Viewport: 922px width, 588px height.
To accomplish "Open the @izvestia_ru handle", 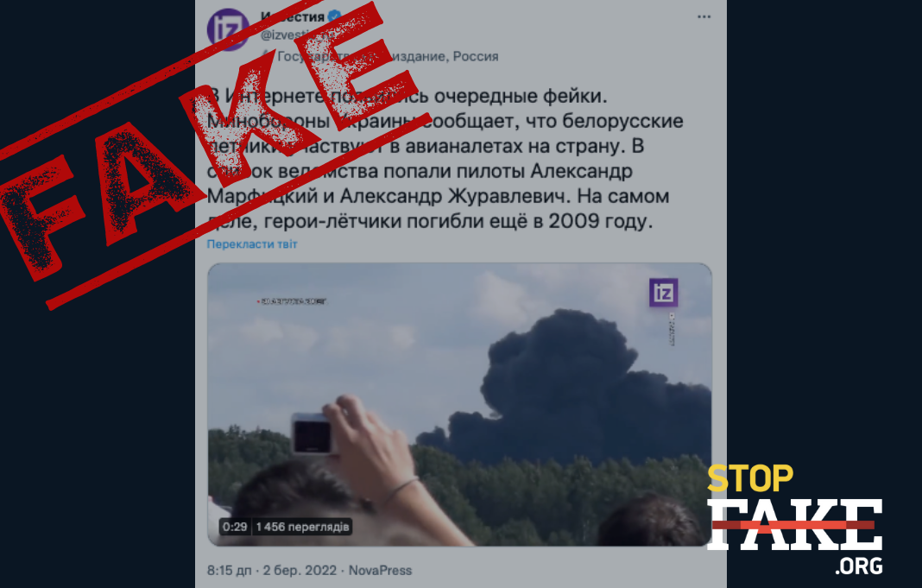I will coord(299,35).
